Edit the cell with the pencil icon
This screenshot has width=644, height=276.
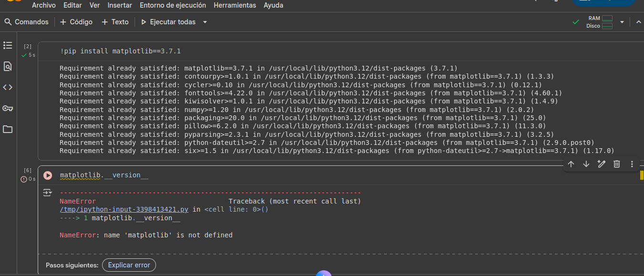pos(602,164)
